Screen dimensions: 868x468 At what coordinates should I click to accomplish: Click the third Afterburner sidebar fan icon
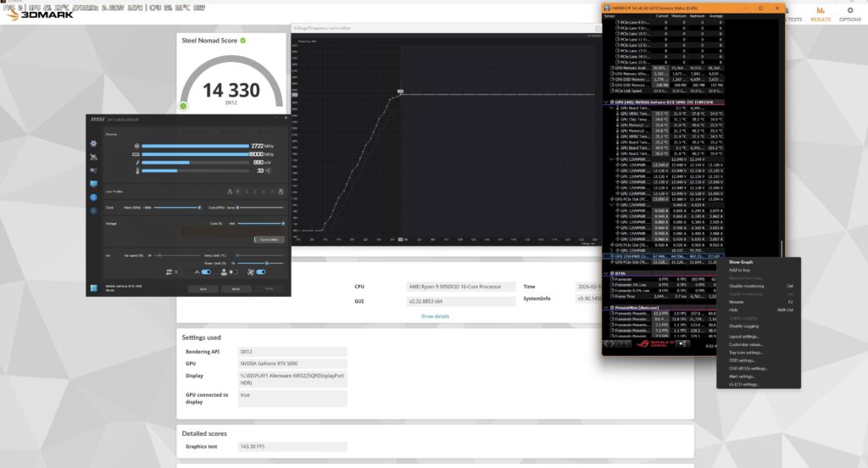pos(93,170)
